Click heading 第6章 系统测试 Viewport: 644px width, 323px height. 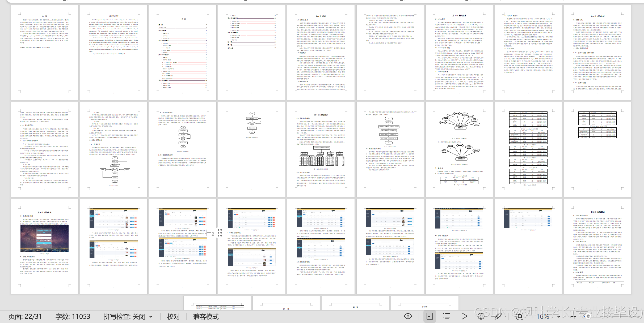(x=597, y=212)
